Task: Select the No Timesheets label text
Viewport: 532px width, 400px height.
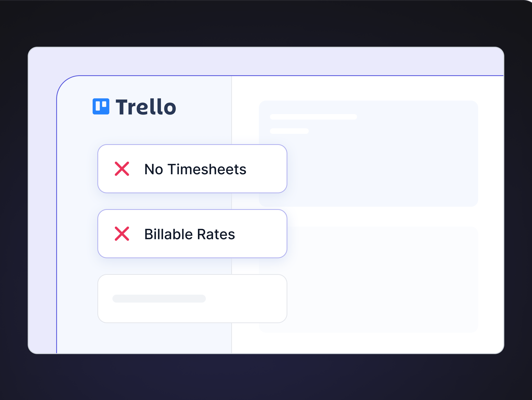Action: coord(195,169)
